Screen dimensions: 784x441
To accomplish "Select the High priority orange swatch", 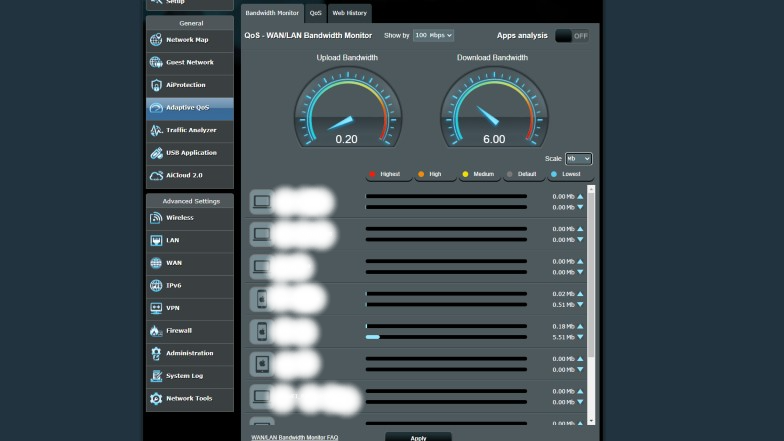I will pos(421,174).
